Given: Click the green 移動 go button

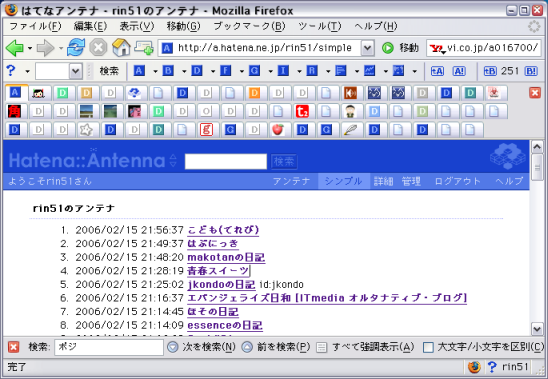Looking at the screenshot, I should pos(400,48).
